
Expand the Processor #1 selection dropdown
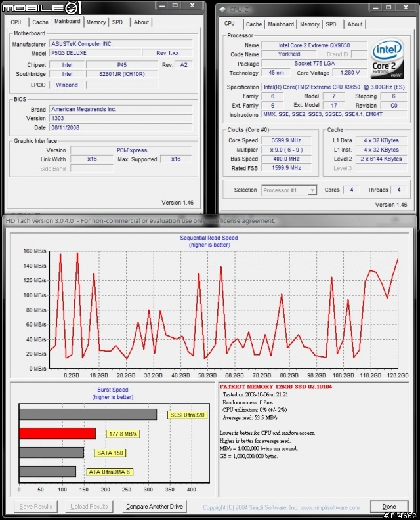click(x=312, y=190)
